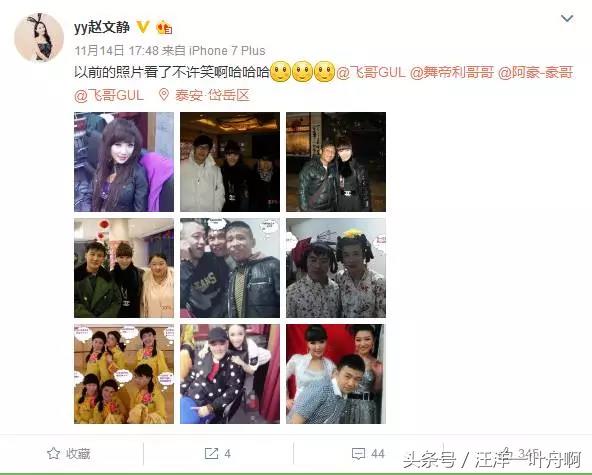592x475 pixels.
Task: Open the red backdrop group photo
Action: 336,374
